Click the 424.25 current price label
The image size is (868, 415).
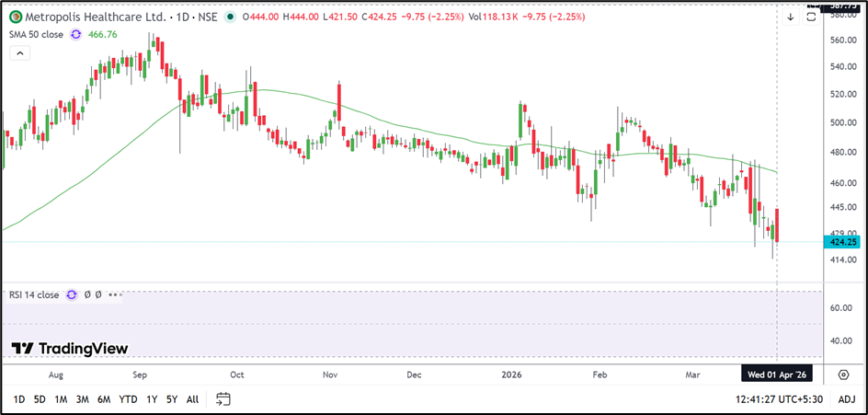[843, 243]
